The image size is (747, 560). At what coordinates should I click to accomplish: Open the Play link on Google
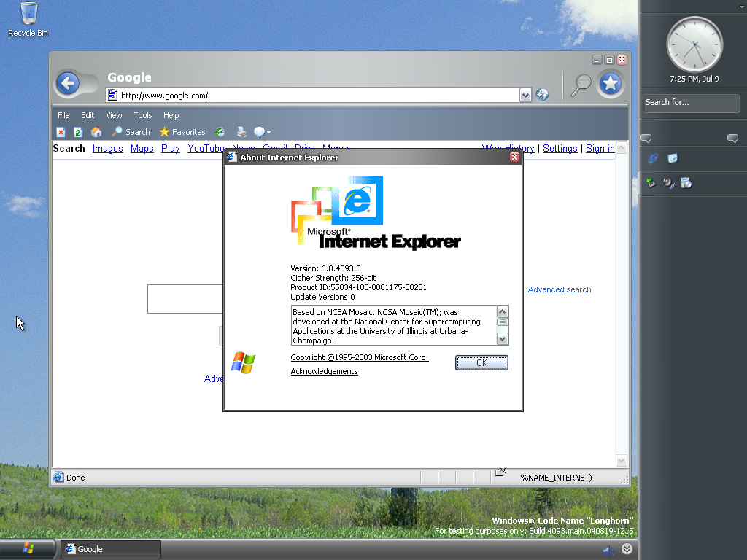click(x=171, y=149)
